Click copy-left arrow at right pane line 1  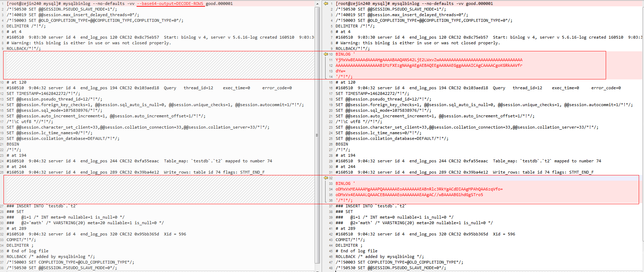(326, 4)
